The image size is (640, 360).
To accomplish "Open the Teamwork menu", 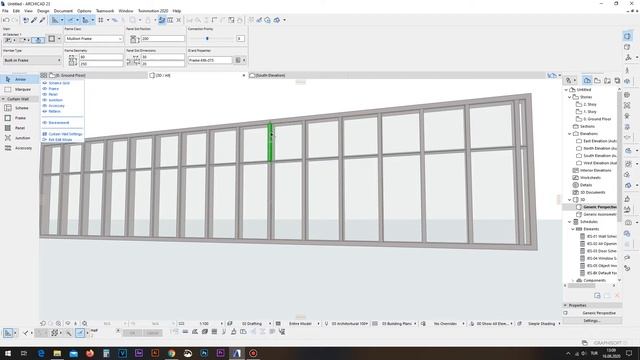I will point(105,11).
